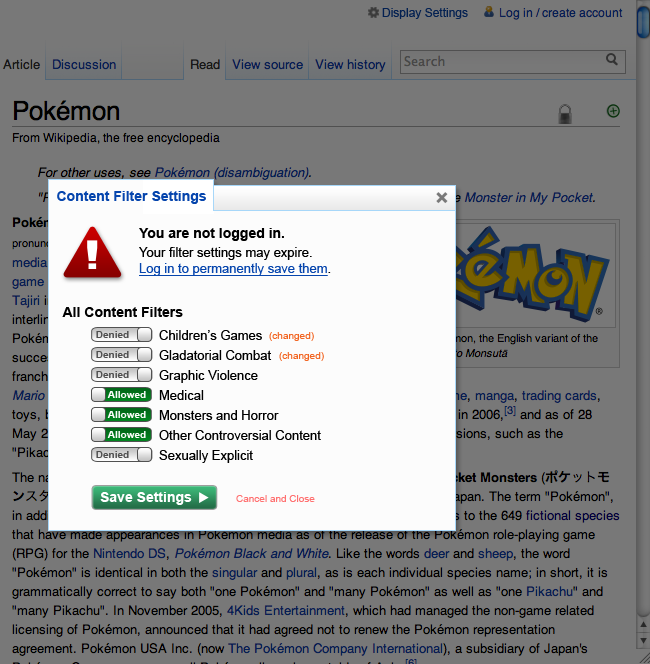Click 'From Wikipedia, the free encyclopedia' text

(x=116, y=138)
